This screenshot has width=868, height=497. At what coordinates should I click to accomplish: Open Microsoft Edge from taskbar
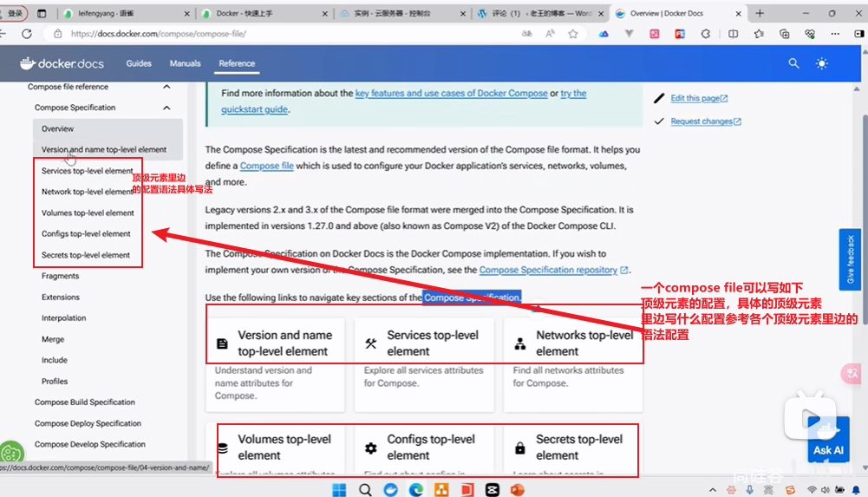coord(415,489)
